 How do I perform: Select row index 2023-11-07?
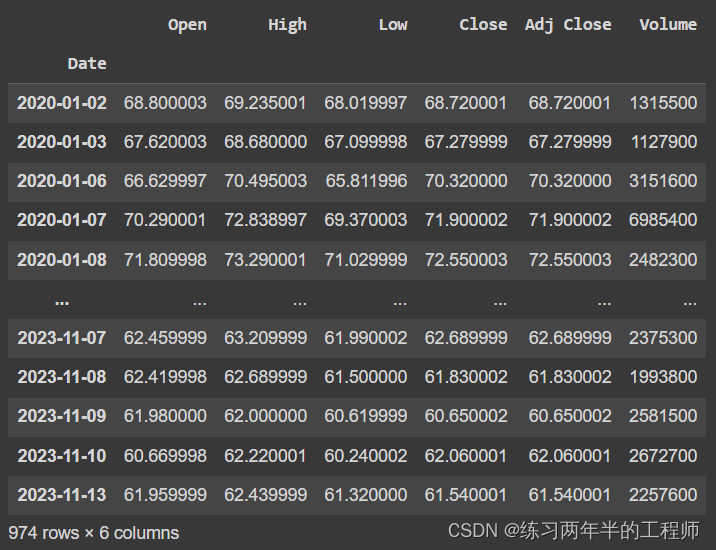(x=62, y=338)
